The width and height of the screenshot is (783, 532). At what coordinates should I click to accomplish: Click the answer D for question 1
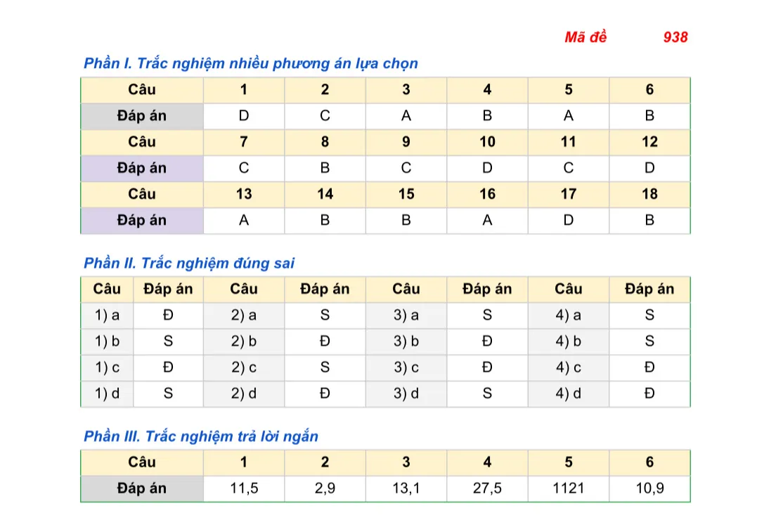click(244, 116)
